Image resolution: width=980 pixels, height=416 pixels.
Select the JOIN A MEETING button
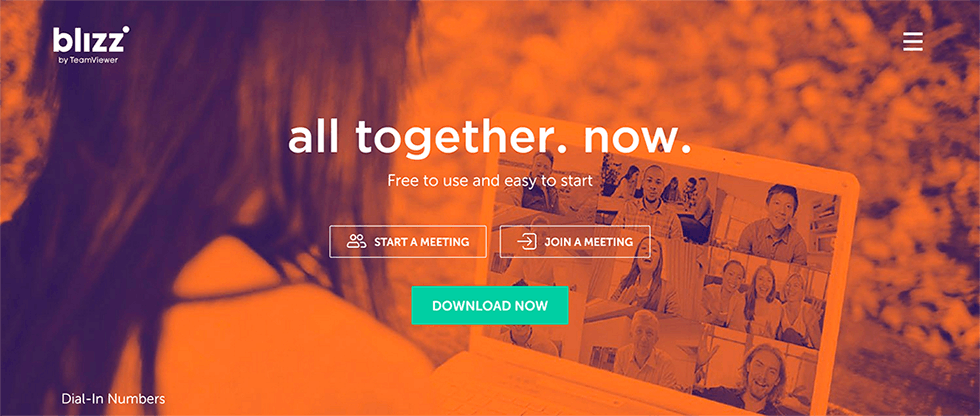(x=575, y=242)
